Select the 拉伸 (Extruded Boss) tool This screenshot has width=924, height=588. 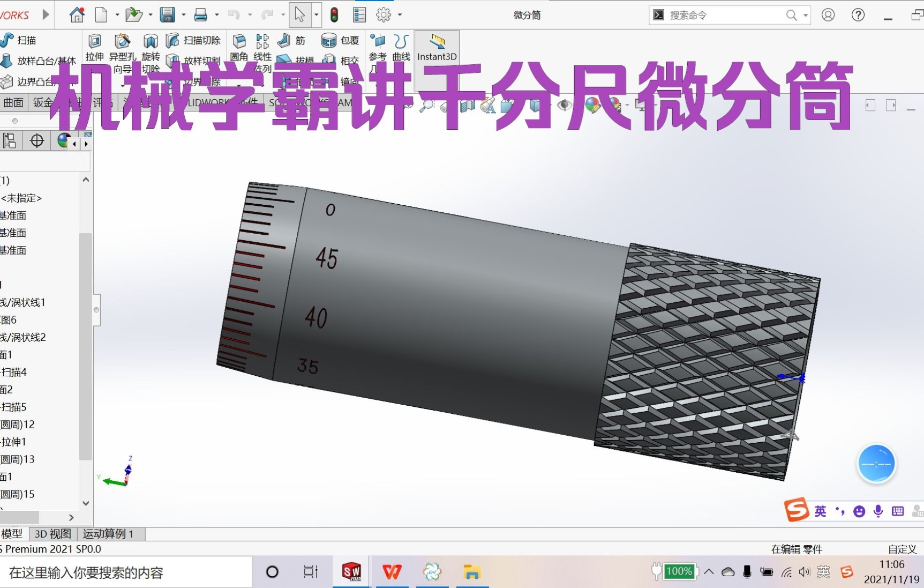pos(94,48)
